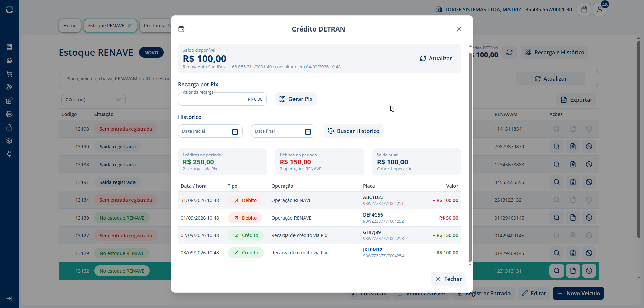Click the Fechar button
This screenshot has height=308, width=644.
448,279
